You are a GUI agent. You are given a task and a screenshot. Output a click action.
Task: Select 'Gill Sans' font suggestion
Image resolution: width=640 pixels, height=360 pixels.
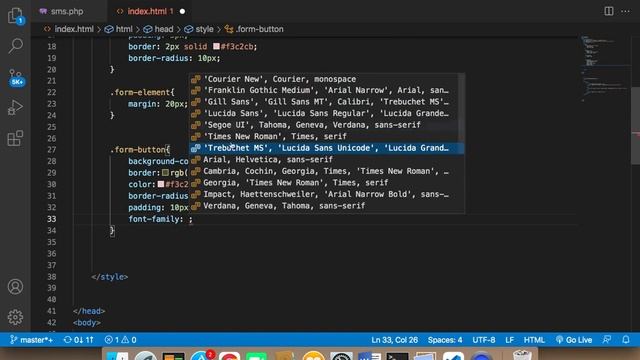324,102
